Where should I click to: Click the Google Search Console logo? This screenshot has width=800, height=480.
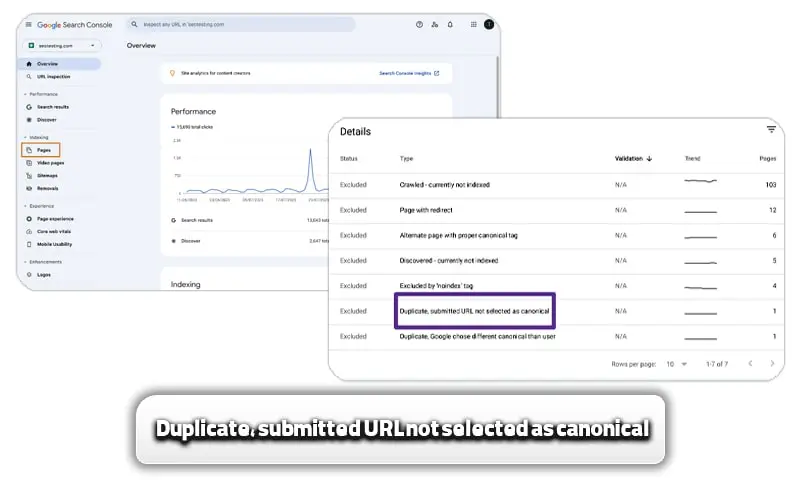click(74, 24)
